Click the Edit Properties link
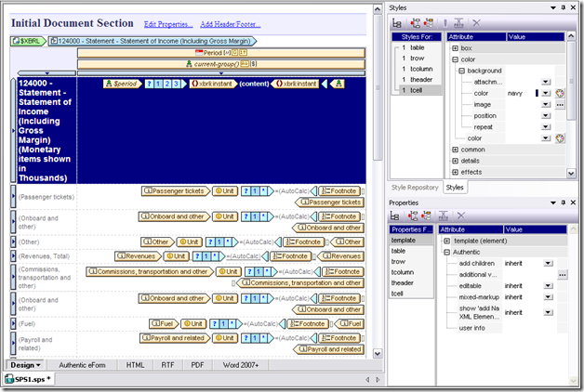 coord(168,24)
